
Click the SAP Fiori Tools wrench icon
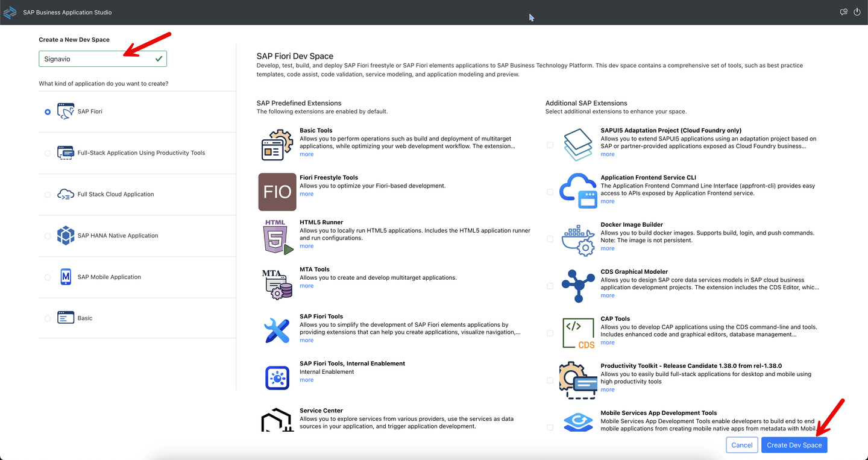click(277, 331)
